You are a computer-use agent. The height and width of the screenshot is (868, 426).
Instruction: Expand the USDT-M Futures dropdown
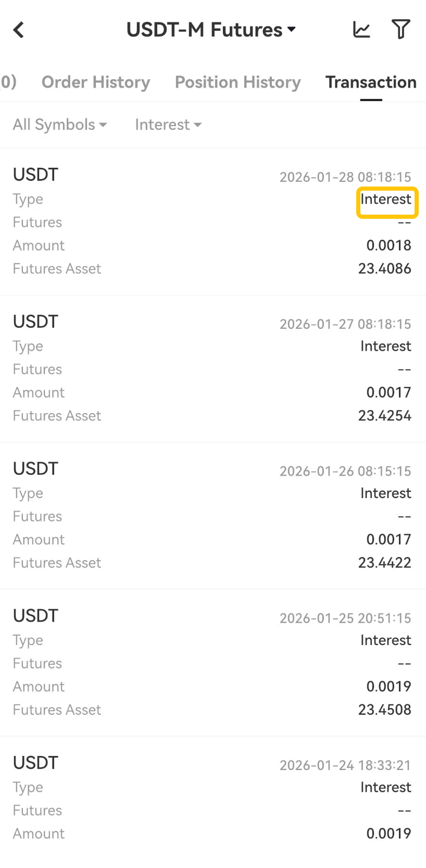coord(211,30)
